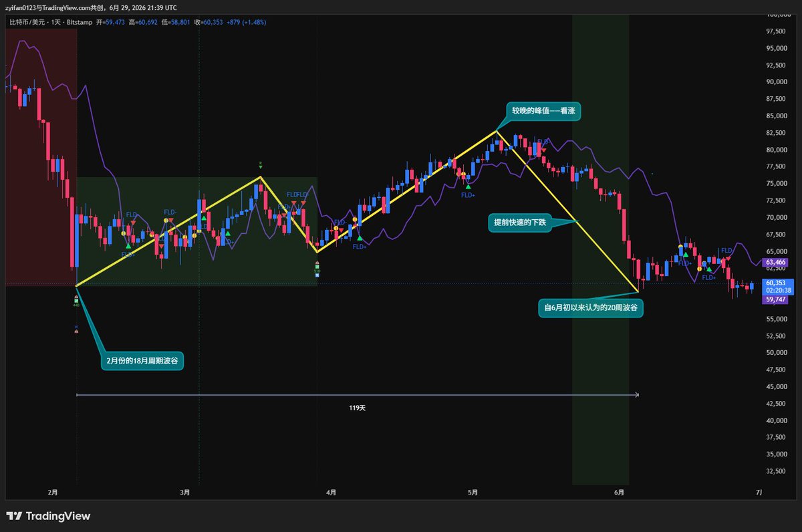This screenshot has height=532, width=802.
Task: Click 55,000 on the price axis
Action: click(x=775, y=319)
